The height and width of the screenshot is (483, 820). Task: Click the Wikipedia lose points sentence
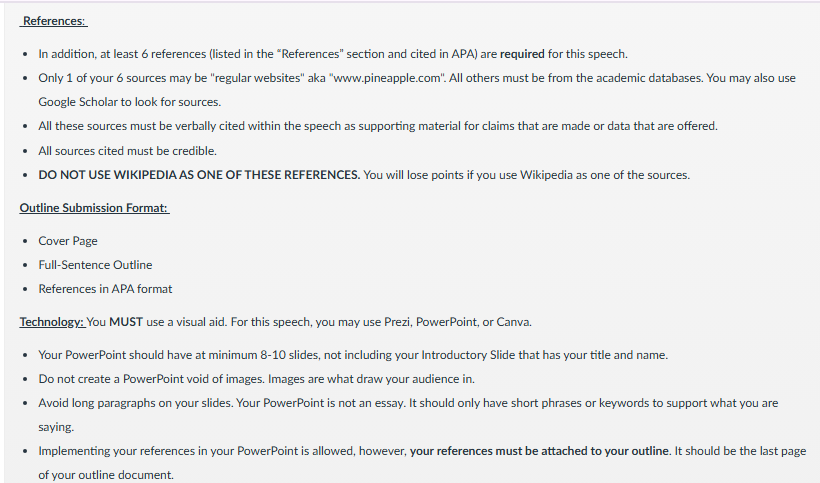[x=527, y=175]
